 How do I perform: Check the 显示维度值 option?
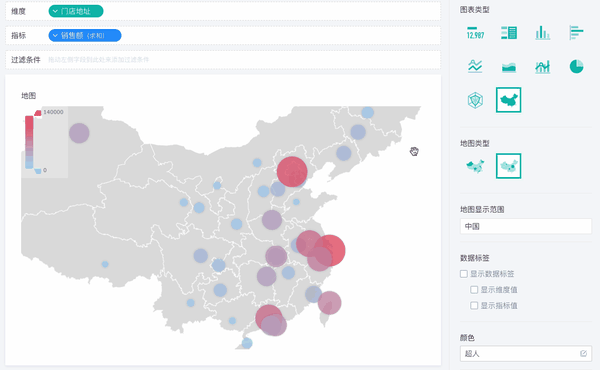point(474,290)
